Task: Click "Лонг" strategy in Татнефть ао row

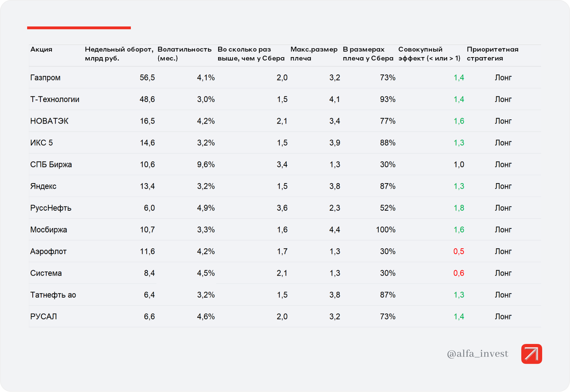Action: (503, 295)
